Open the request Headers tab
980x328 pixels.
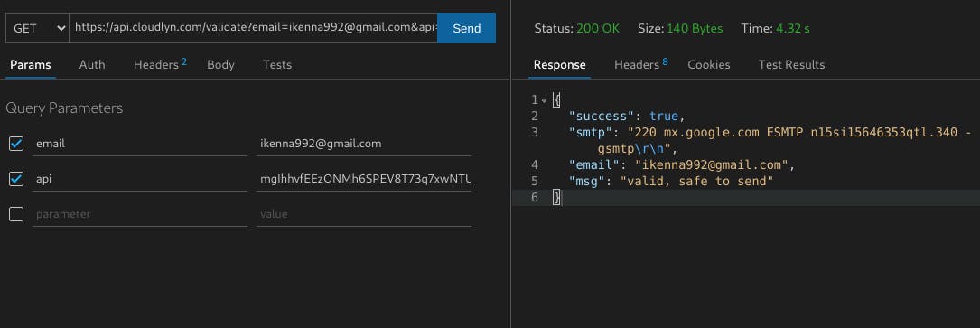coord(160,64)
